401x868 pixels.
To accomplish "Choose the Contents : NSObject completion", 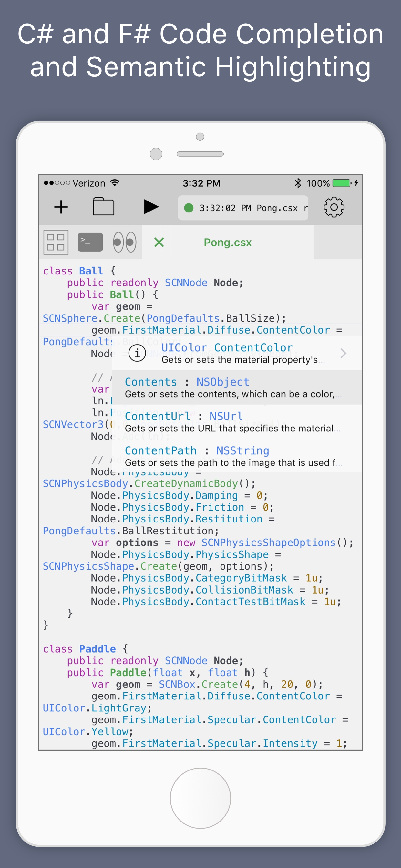I will [x=237, y=387].
